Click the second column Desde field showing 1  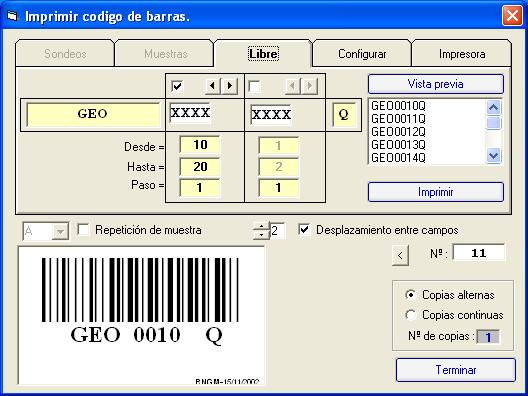point(278,146)
